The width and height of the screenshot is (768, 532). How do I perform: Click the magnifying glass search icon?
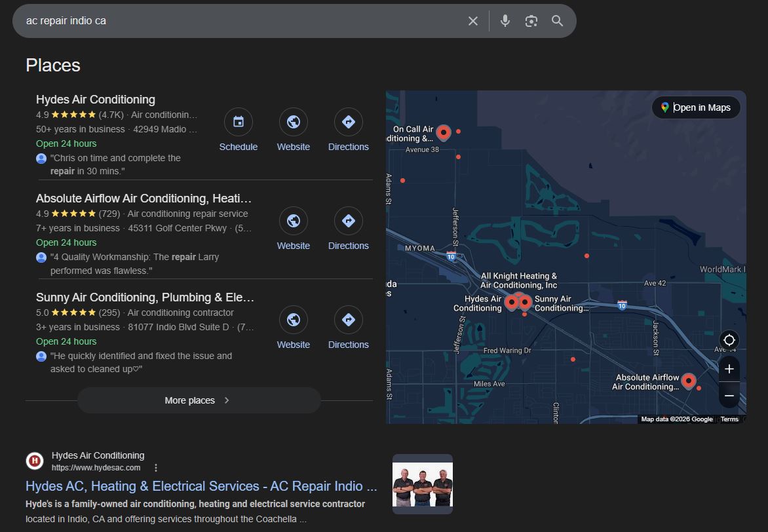[x=557, y=21]
